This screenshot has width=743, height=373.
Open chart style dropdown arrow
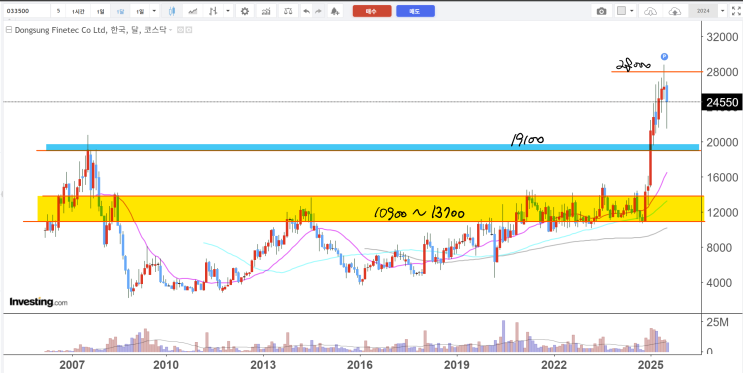pos(228,11)
